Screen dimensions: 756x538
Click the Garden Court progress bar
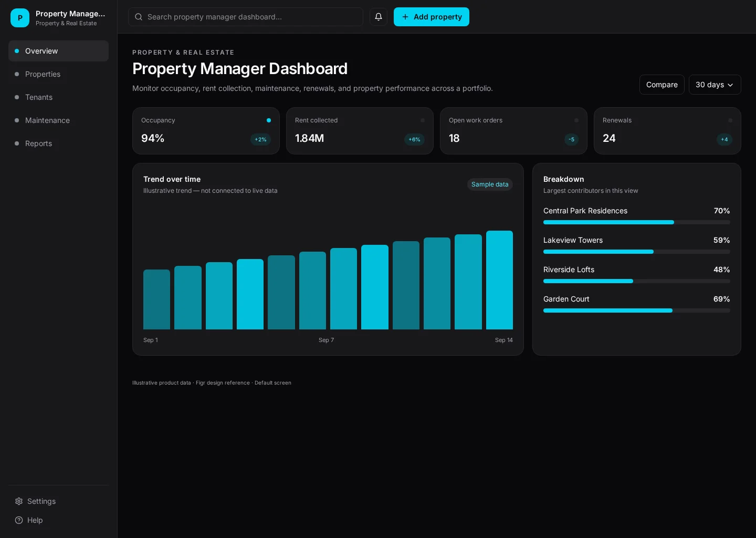click(637, 311)
